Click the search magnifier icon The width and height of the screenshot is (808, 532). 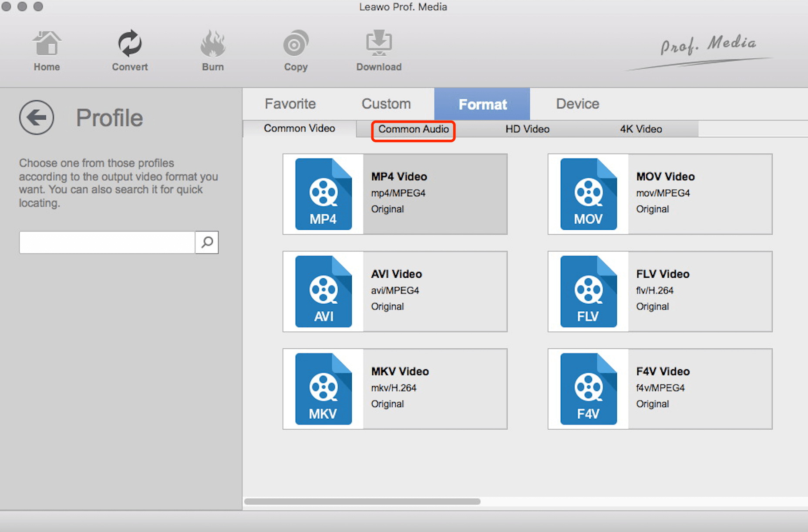coord(207,242)
